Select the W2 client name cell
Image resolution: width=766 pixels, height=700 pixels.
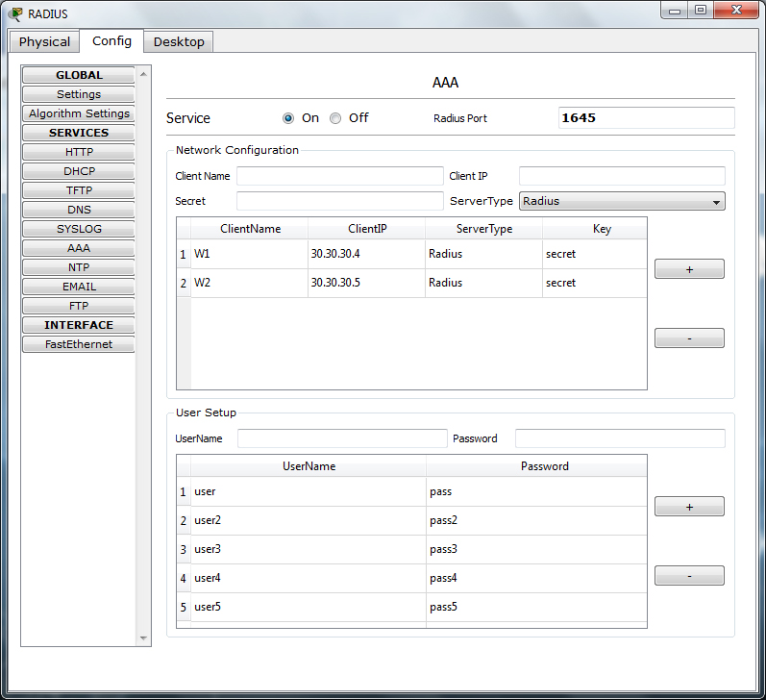tap(250, 283)
